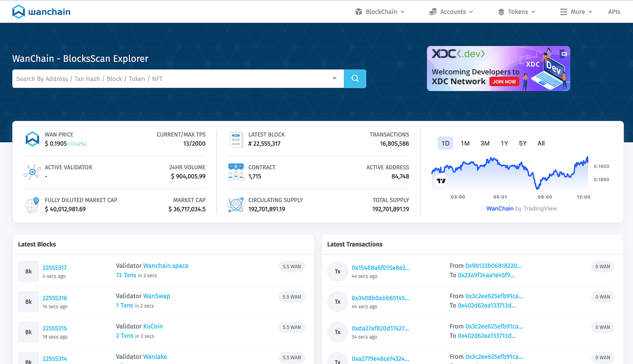The width and height of the screenshot is (633, 364).
Task: Click the magnifier search button
Action: (355, 79)
